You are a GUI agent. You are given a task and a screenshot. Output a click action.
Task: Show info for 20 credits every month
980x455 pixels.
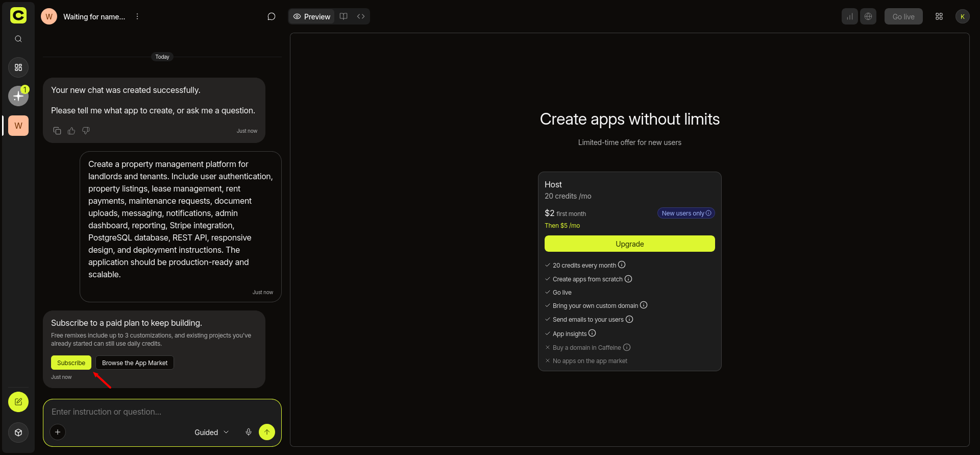(x=622, y=265)
